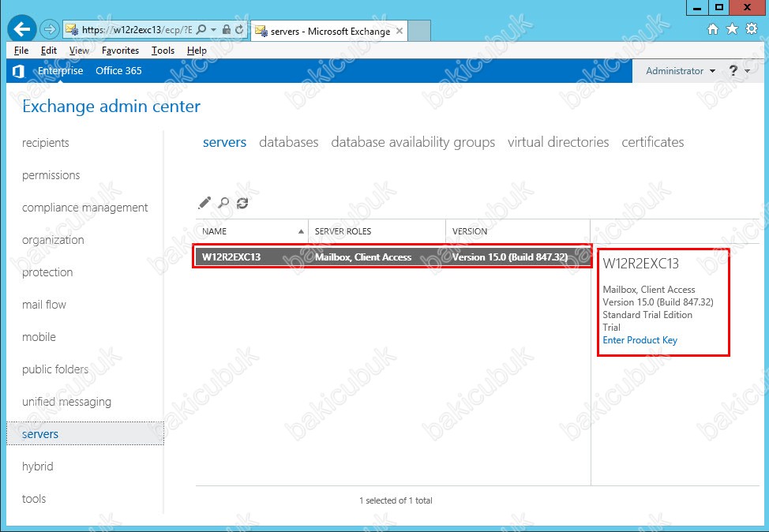This screenshot has height=532, width=769.
Task: Open the Help question mark icon
Action: (733, 70)
